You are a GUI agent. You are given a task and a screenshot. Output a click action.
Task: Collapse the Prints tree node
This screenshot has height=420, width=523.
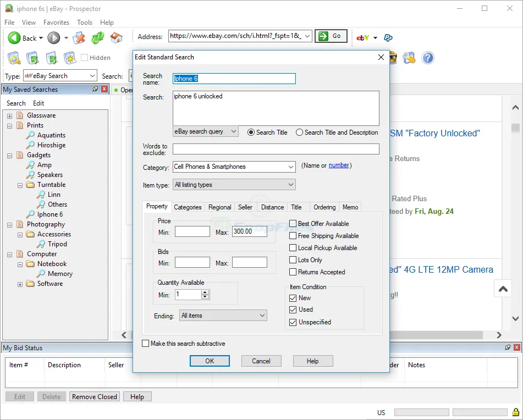tap(10, 126)
